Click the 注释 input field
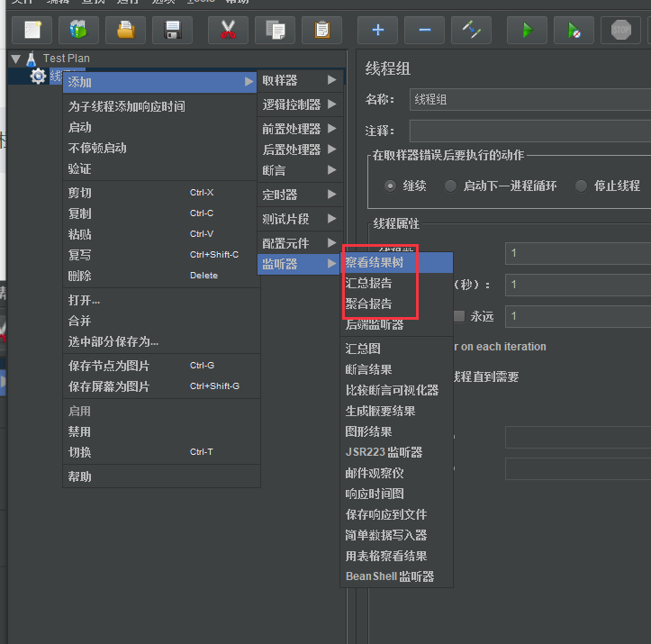This screenshot has width=651, height=644. [530, 132]
